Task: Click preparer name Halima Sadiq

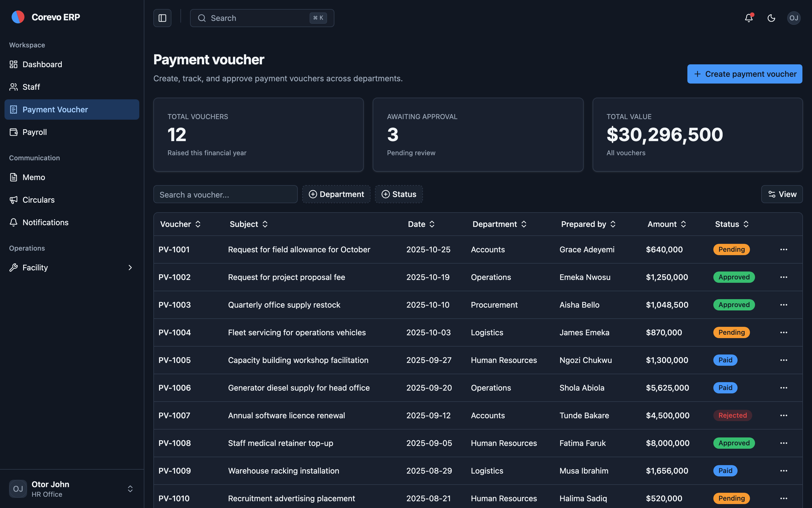Action: coord(583,499)
